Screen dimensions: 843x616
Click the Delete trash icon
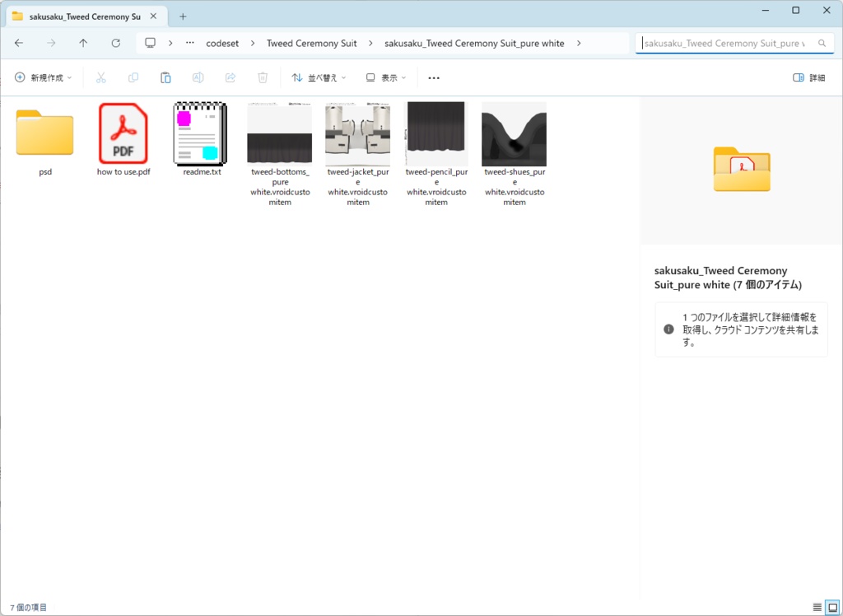click(x=263, y=77)
